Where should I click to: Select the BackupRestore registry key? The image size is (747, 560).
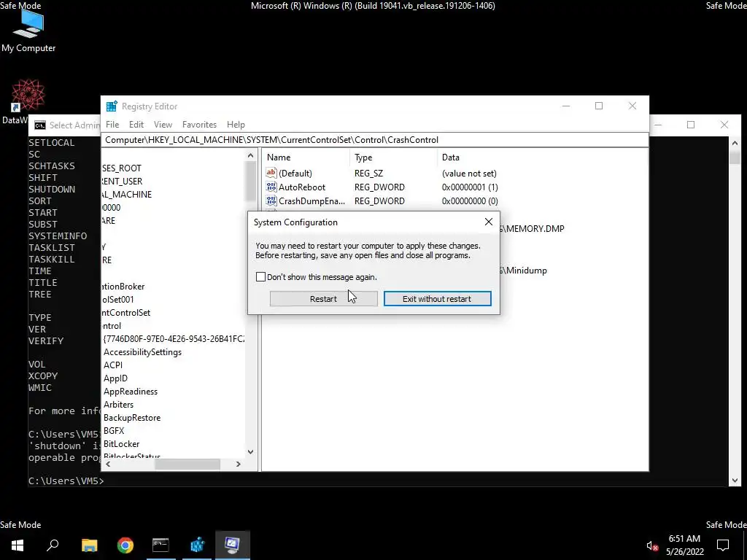pos(132,418)
